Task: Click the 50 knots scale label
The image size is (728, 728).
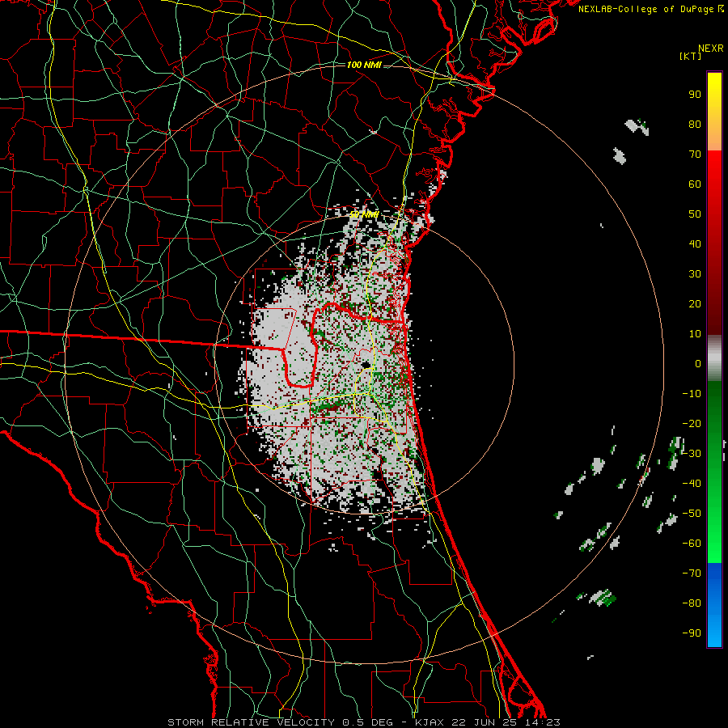Action: coord(695,214)
